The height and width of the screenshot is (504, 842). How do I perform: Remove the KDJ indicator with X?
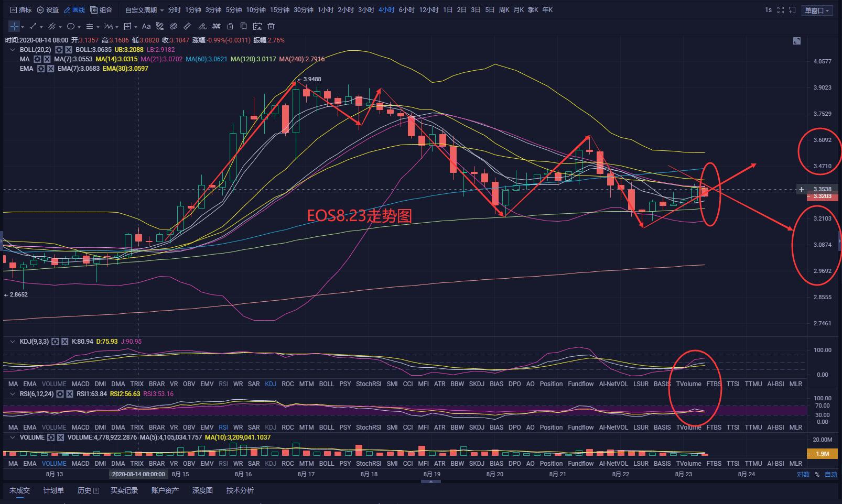(x=65, y=342)
